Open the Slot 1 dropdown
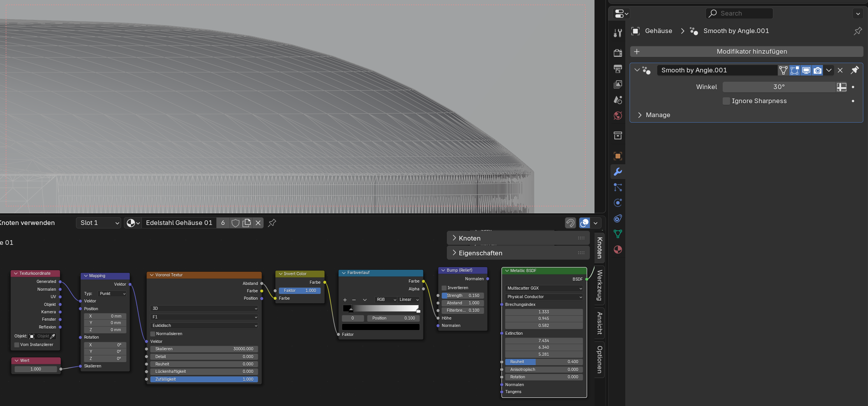 99,223
